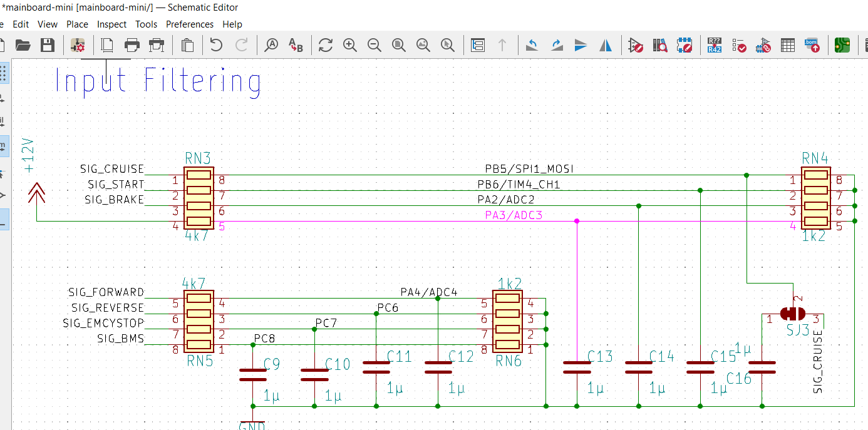The height and width of the screenshot is (430, 868).
Task: Generate a bill of materials
Action: (x=812, y=45)
